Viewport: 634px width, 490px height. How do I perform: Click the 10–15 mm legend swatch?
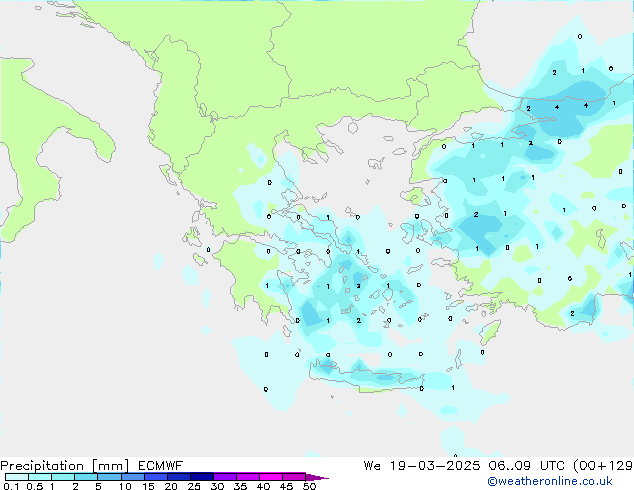point(133,477)
